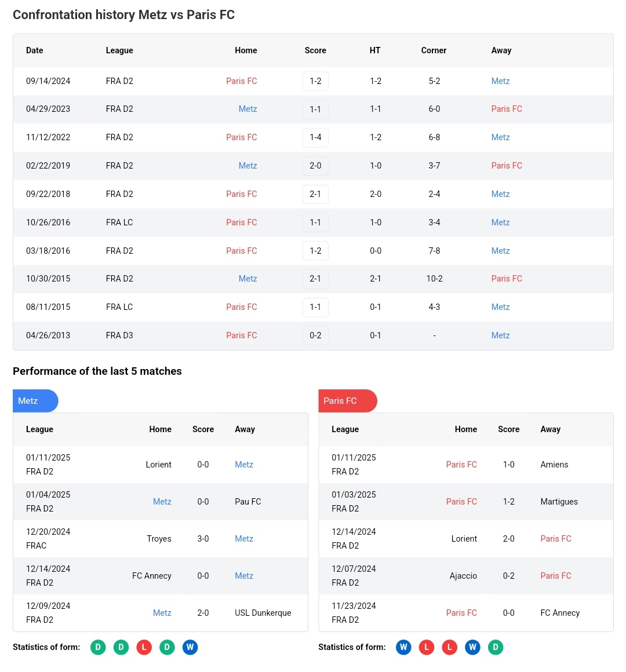Click the blue W badge in Metz form statistics
The width and height of the screenshot is (626, 672).
tap(190, 647)
